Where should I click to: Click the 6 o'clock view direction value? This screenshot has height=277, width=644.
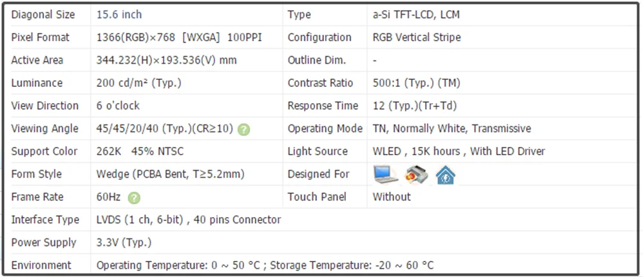click(x=118, y=106)
